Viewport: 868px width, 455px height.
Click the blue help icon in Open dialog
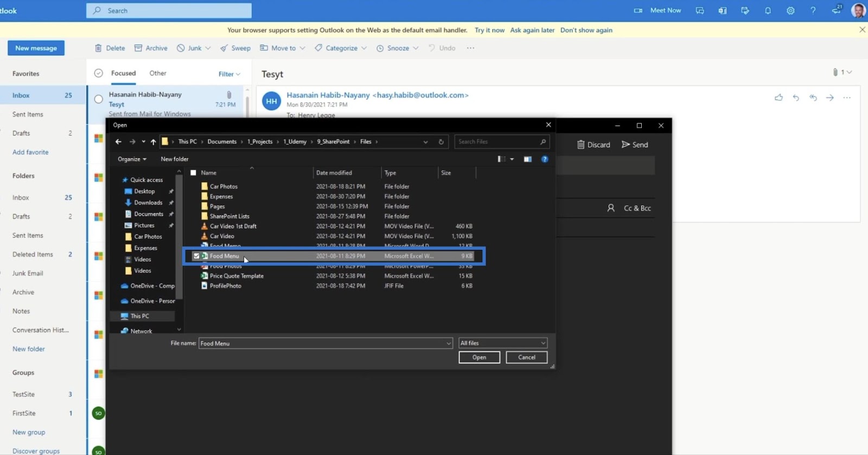click(x=545, y=159)
